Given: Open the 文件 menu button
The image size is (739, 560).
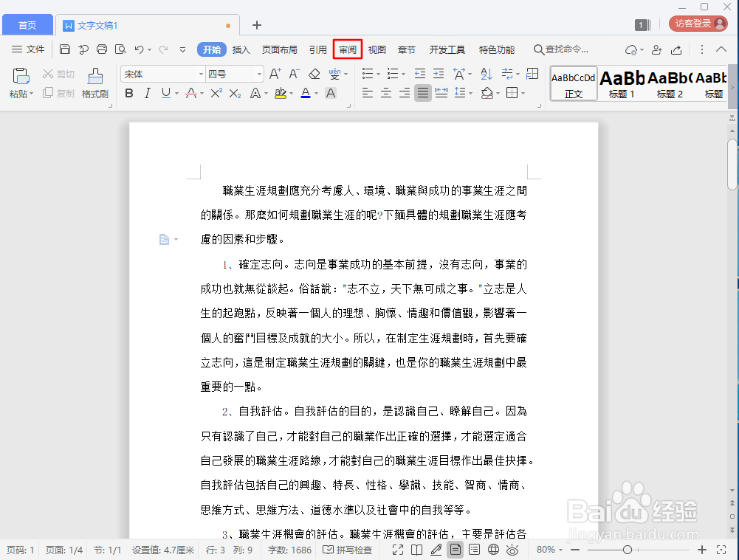Looking at the screenshot, I should (28, 49).
